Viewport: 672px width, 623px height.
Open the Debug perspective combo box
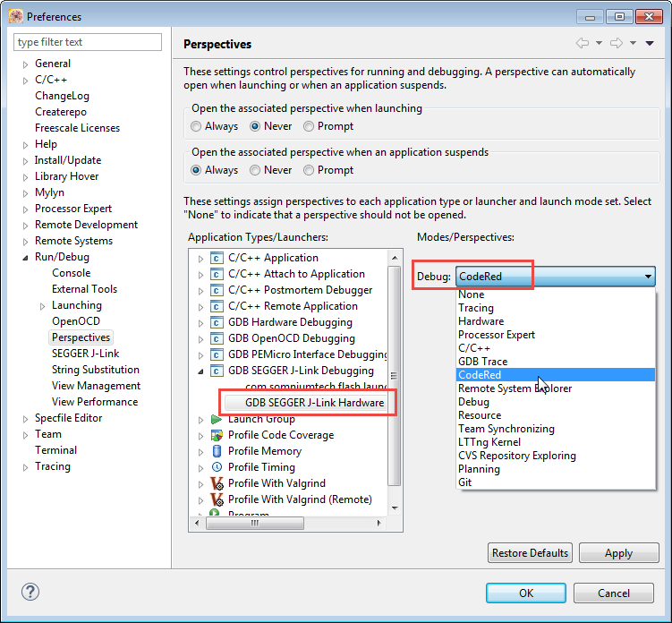(556, 277)
